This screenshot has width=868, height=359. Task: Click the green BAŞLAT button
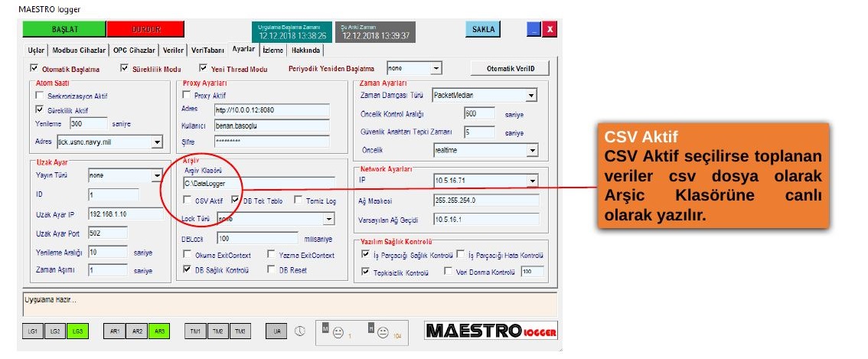click(x=64, y=29)
